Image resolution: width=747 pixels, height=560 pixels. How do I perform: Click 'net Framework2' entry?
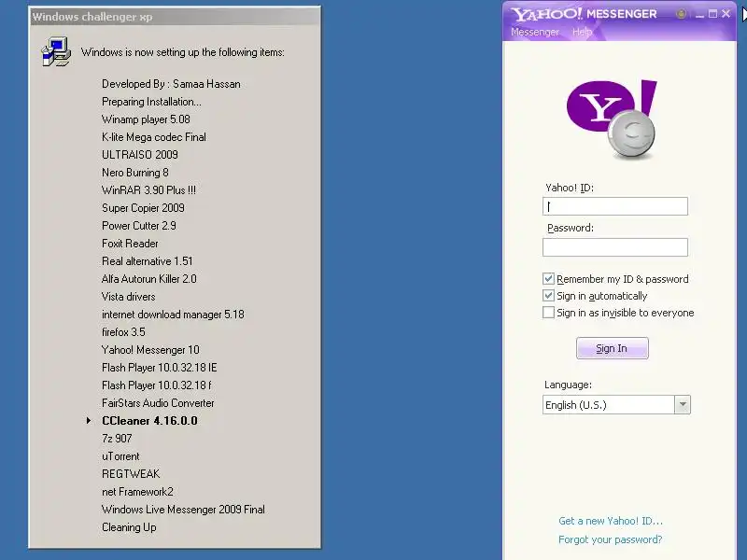(x=137, y=492)
